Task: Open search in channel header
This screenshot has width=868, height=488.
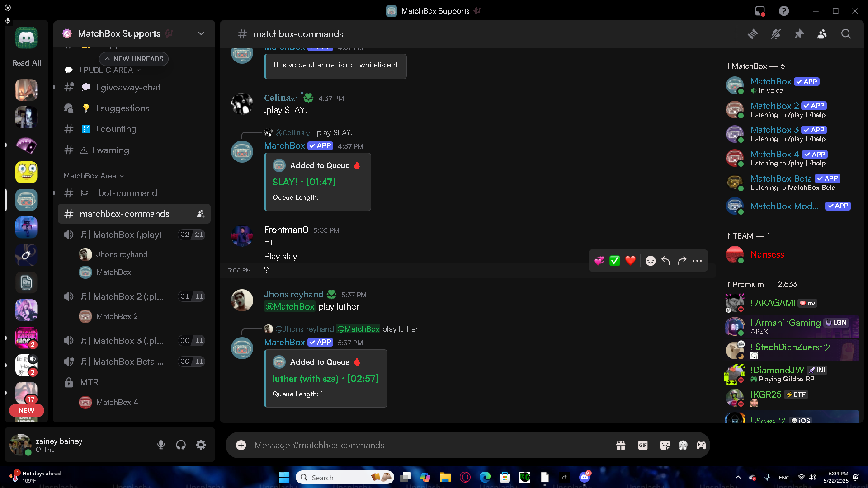Action: (846, 34)
